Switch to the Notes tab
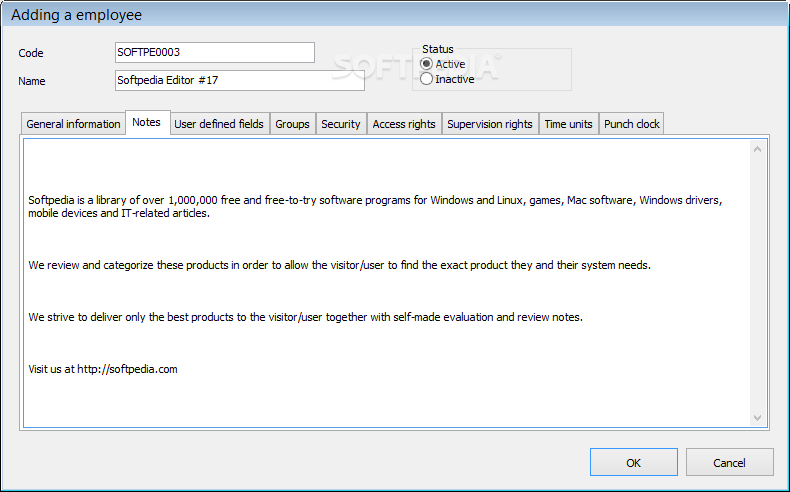This screenshot has height=492, width=790. pos(147,122)
